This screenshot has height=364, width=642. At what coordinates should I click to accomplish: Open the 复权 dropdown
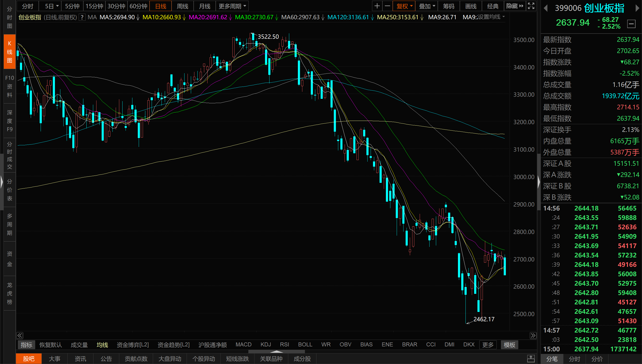(x=404, y=6)
